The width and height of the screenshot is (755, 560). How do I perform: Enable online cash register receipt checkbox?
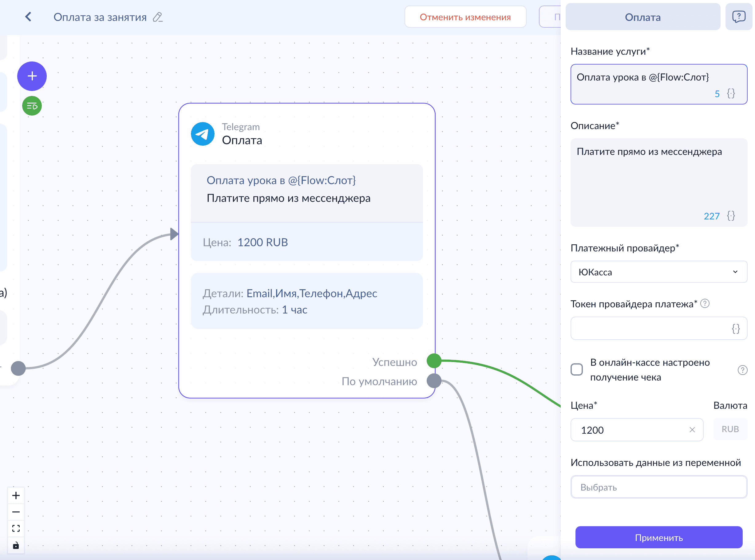(x=577, y=369)
